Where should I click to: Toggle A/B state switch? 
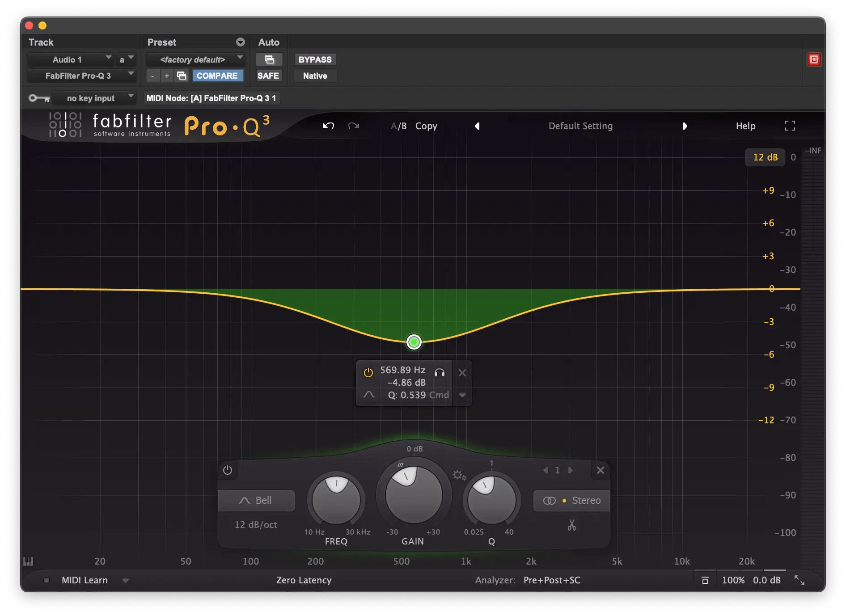398,126
